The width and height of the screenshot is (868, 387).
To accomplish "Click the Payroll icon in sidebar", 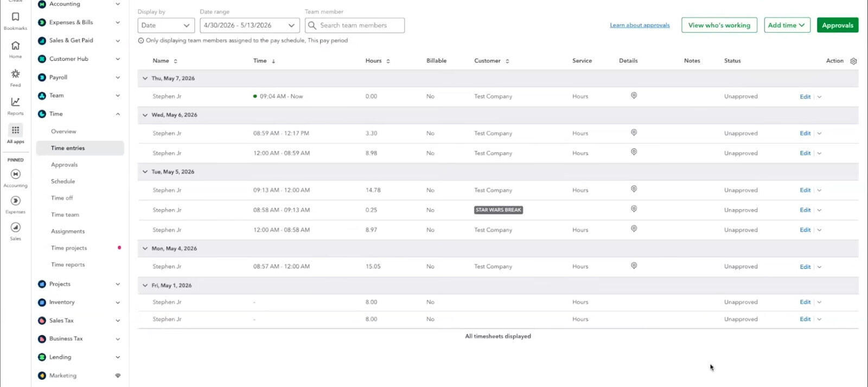I will (x=42, y=77).
